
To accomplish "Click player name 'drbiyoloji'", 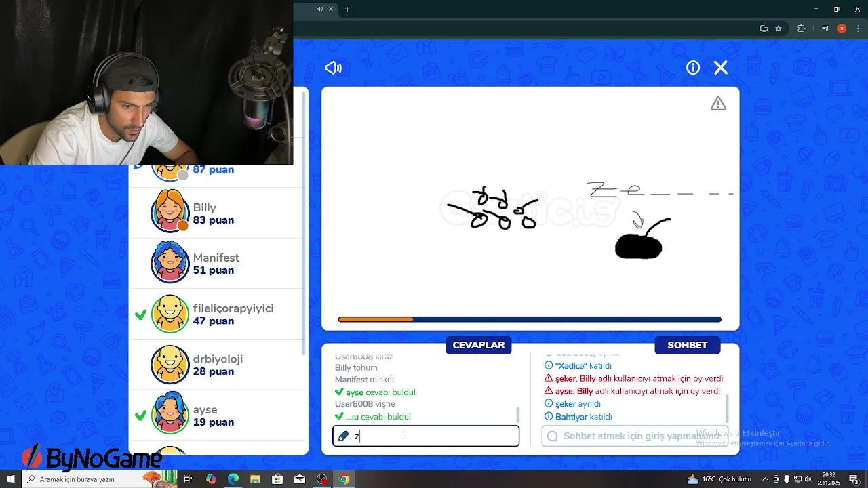I will 218,359.
